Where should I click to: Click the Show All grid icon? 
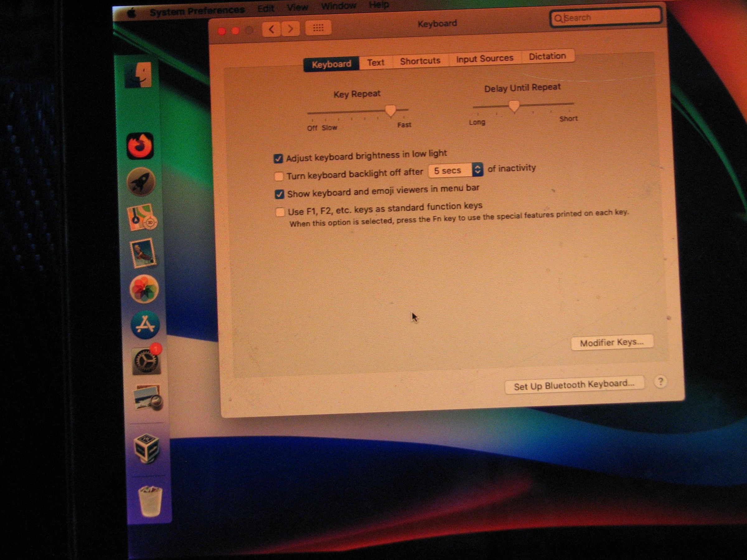point(318,28)
